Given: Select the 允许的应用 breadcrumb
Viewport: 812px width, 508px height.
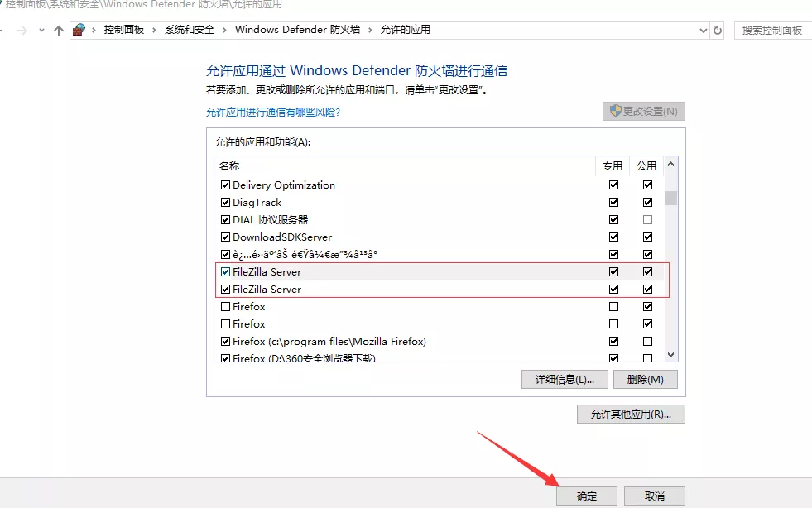Looking at the screenshot, I should [406, 30].
